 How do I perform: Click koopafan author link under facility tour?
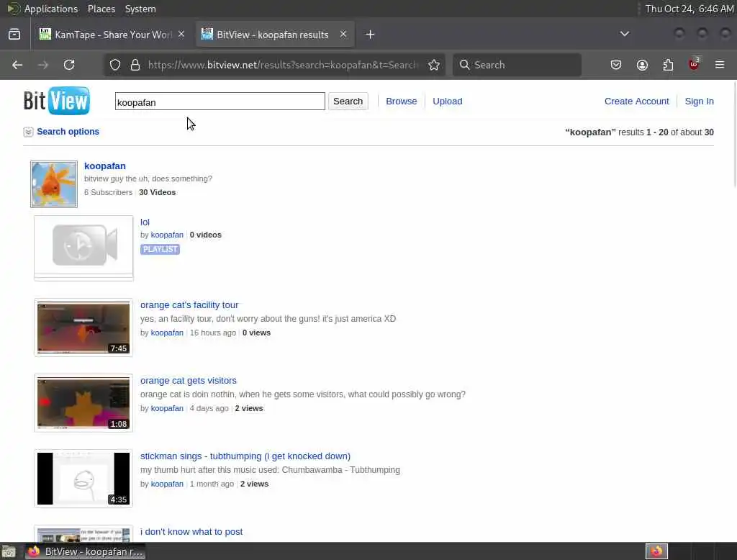(167, 333)
